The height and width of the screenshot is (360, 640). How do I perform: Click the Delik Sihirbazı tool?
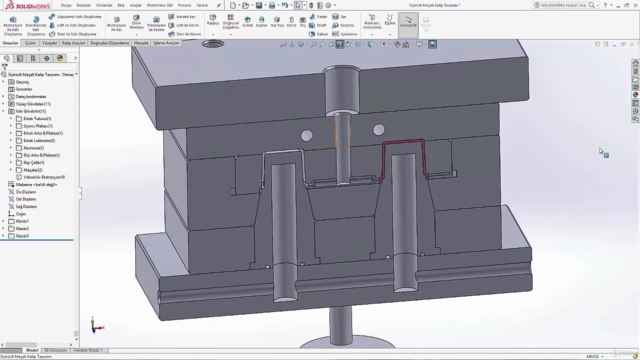tap(136, 22)
